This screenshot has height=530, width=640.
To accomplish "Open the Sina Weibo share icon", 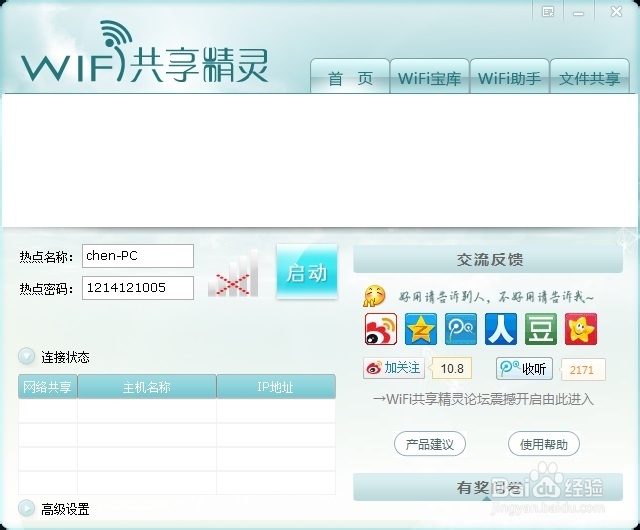I will [x=381, y=329].
